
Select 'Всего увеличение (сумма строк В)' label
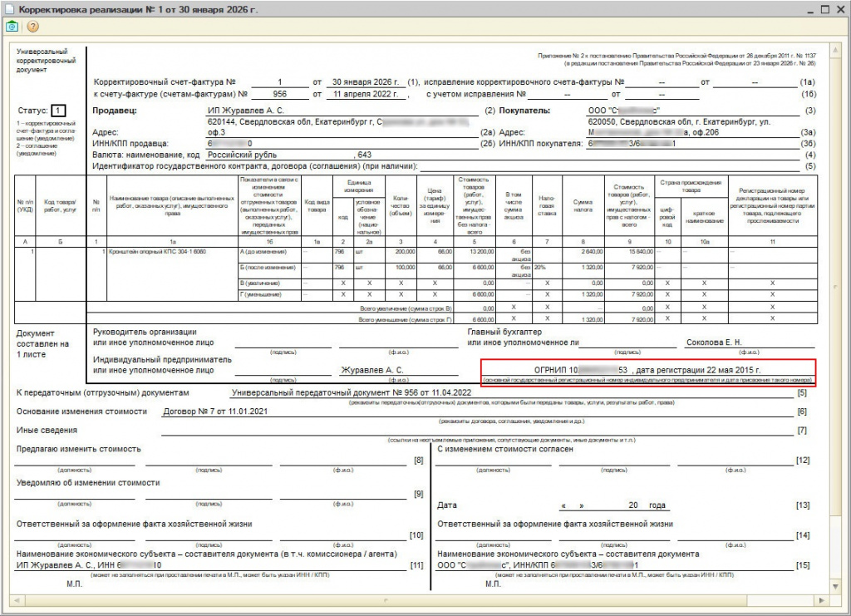point(406,308)
